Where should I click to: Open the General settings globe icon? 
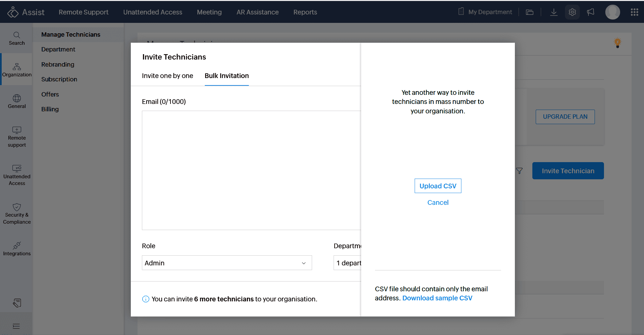(x=16, y=98)
